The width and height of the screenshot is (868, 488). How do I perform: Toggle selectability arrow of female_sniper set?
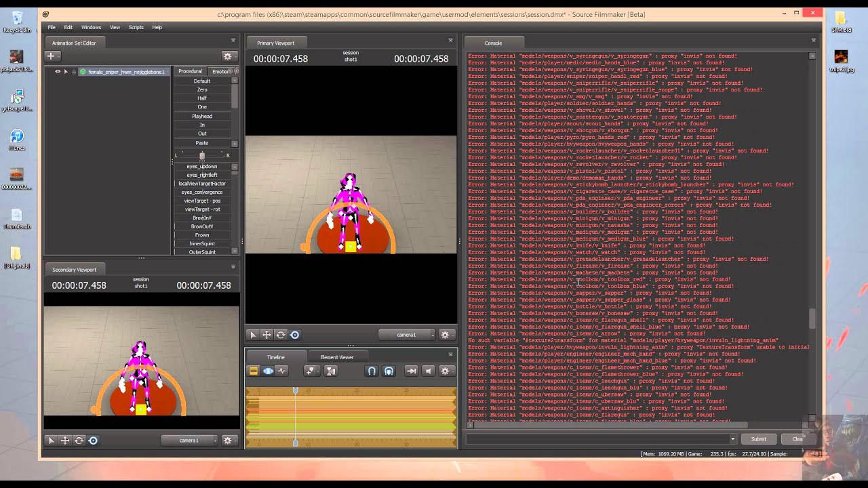66,71
